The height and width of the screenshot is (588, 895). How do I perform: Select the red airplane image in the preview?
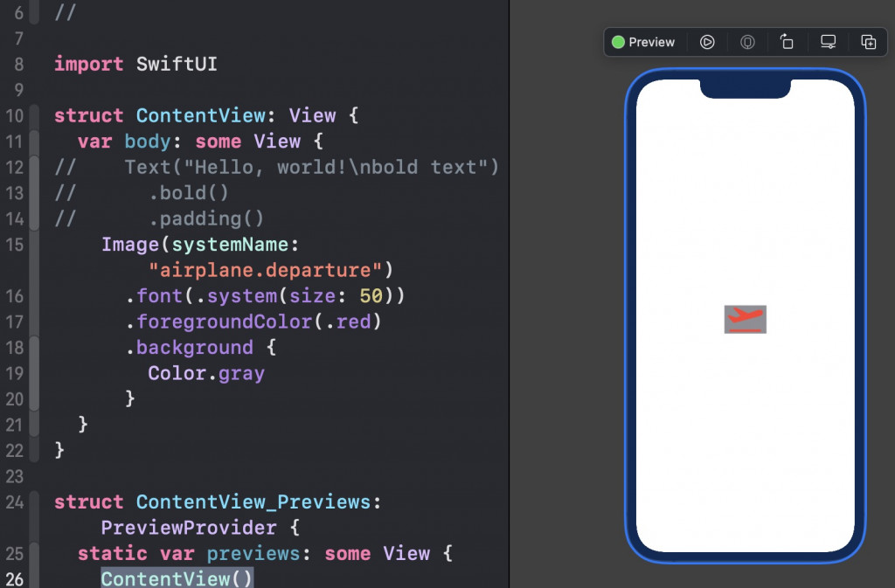tap(745, 320)
